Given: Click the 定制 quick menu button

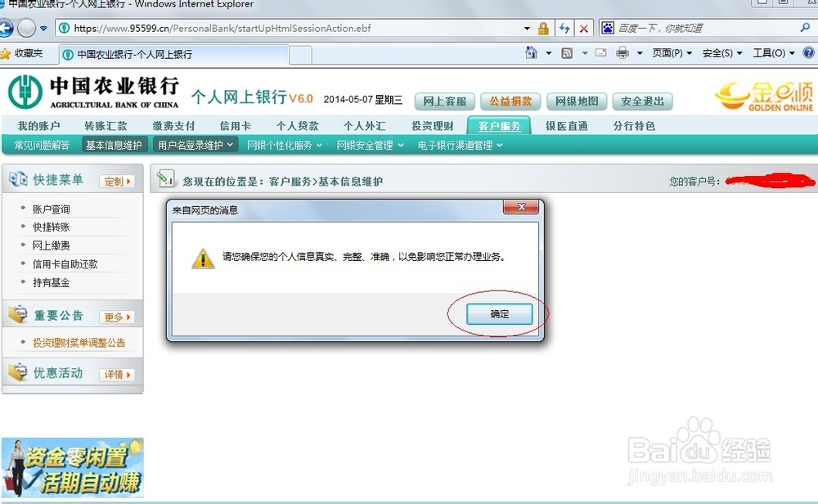Looking at the screenshot, I should (x=117, y=181).
